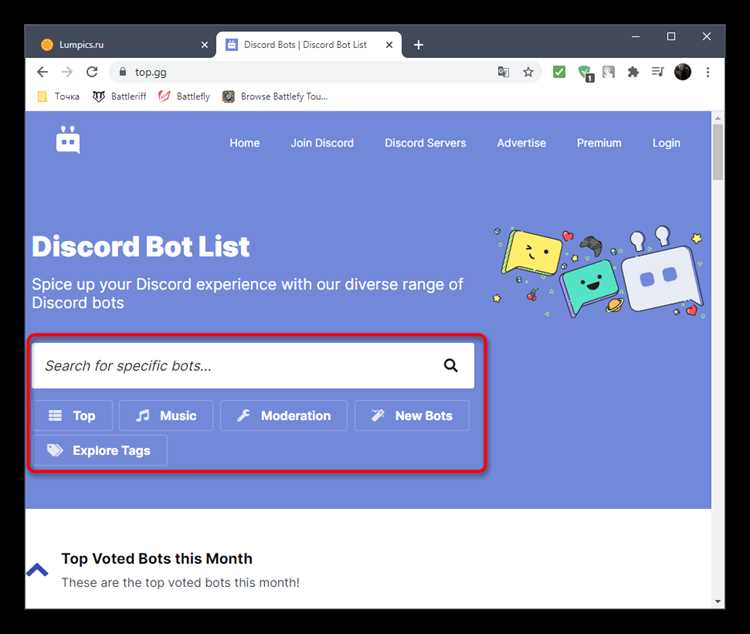Open the Extensions puzzle piece menu
The height and width of the screenshot is (634, 750).
point(633,72)
